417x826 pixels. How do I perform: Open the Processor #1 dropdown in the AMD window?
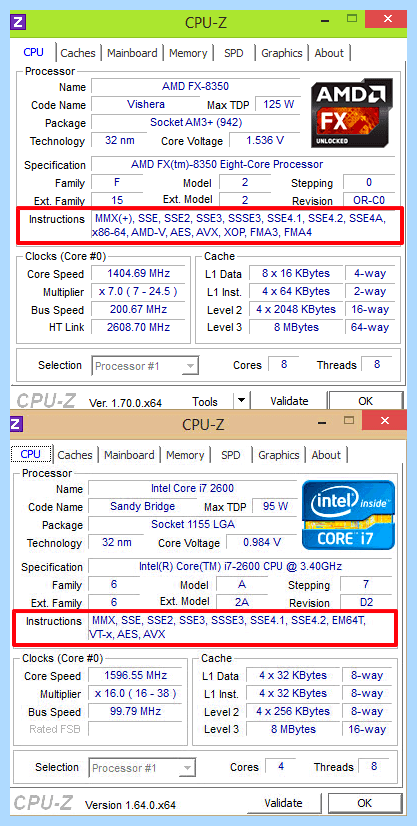(x=145, y=366)
